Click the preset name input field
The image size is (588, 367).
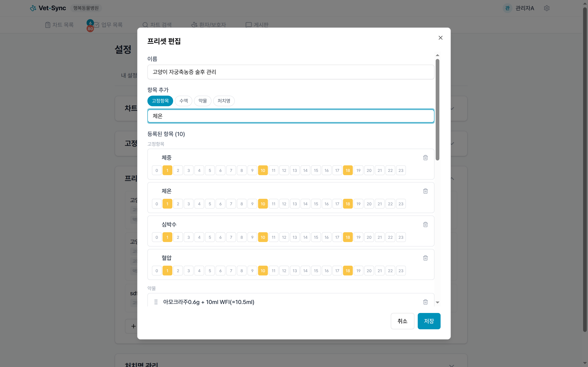(x=291, y=72)
